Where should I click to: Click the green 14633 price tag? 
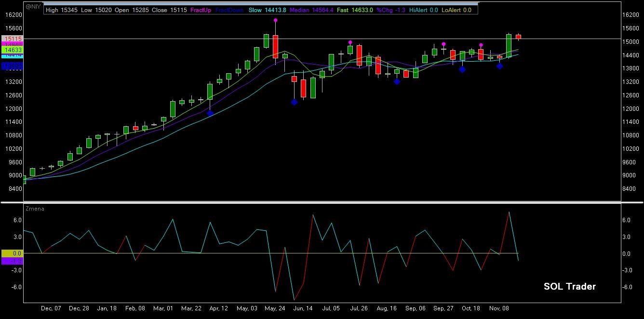pyautogui.click(x=12, y=50)
